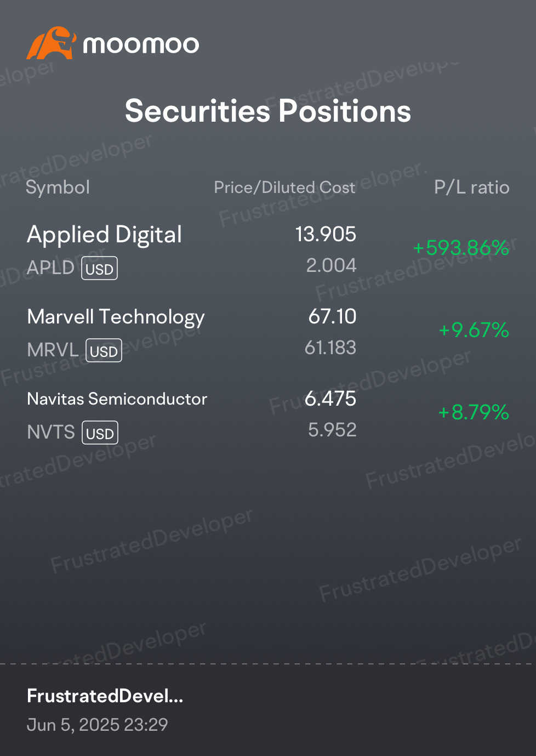Screen dimensions: 536x756
Task: Click the +8.79% P/L ratio value
Action: click(474, 412)
